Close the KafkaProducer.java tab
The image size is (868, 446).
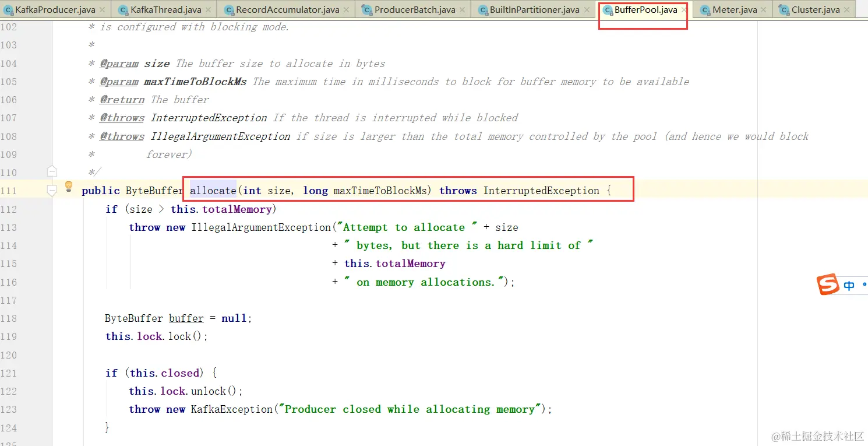pyautogui.click(x=103, y=10)
